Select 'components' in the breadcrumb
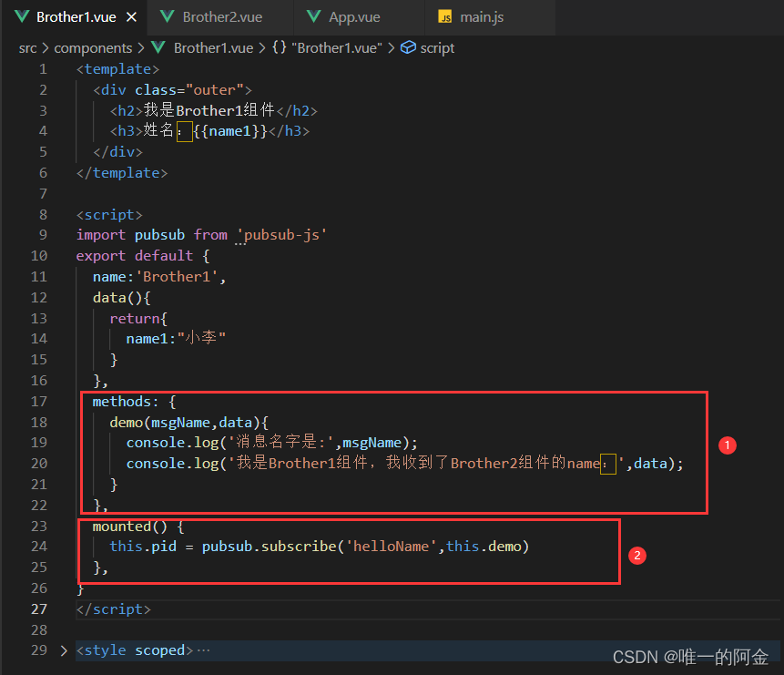784x675 pixels. (x=93, y=48)
